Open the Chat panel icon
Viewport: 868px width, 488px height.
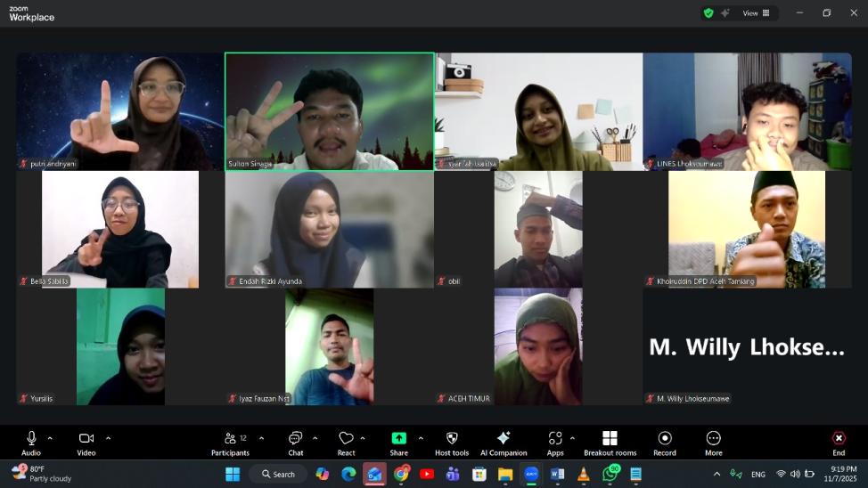pos(295,438)
